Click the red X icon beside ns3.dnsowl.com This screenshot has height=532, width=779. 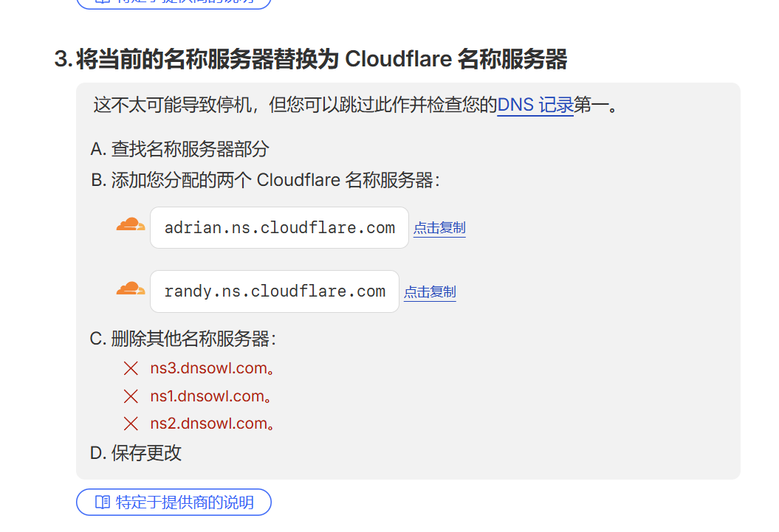coord(131,367)
